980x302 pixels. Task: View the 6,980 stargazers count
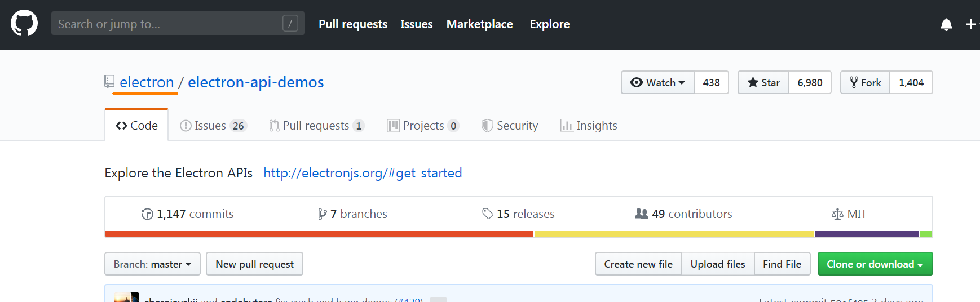(810, 82)
